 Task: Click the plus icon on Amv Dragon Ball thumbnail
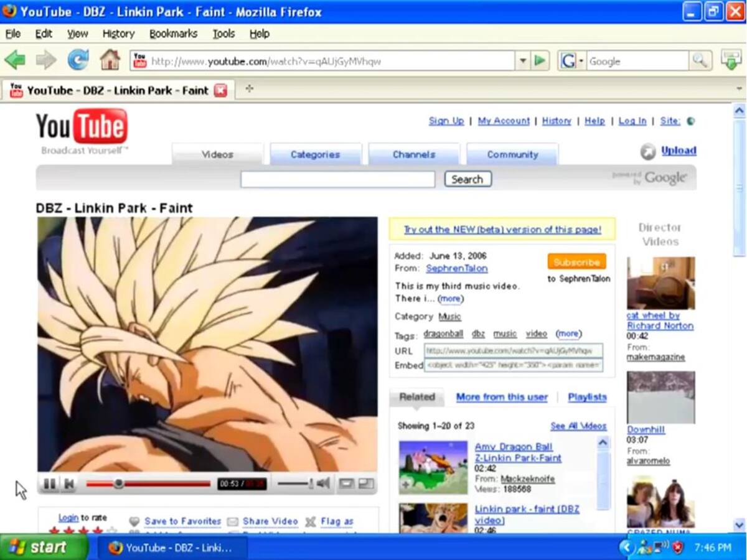pos(406,485)
